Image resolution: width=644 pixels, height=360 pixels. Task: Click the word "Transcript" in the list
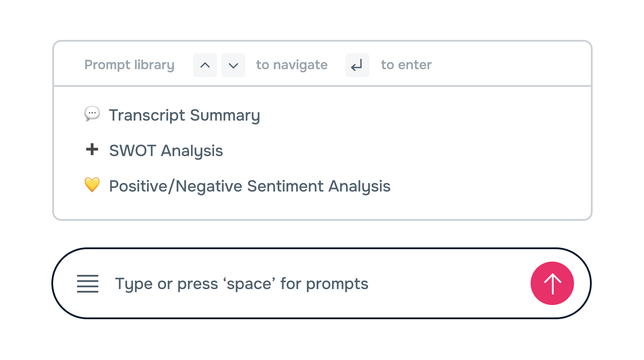147,115
